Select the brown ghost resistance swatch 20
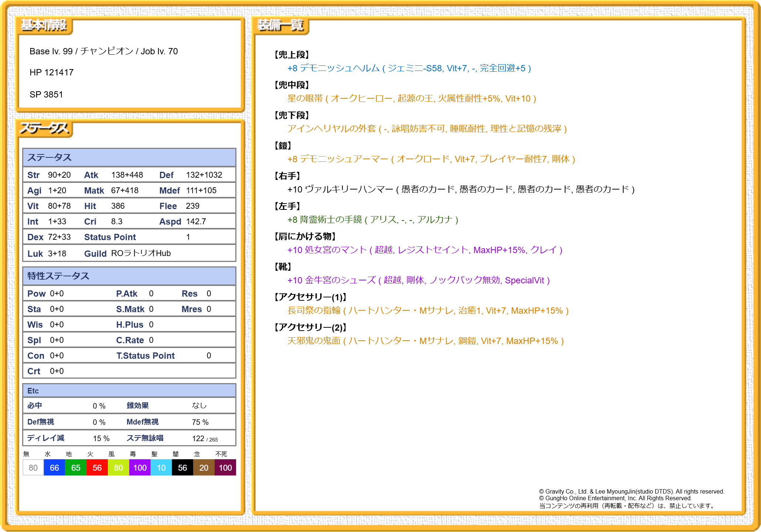 click(204, 468)
